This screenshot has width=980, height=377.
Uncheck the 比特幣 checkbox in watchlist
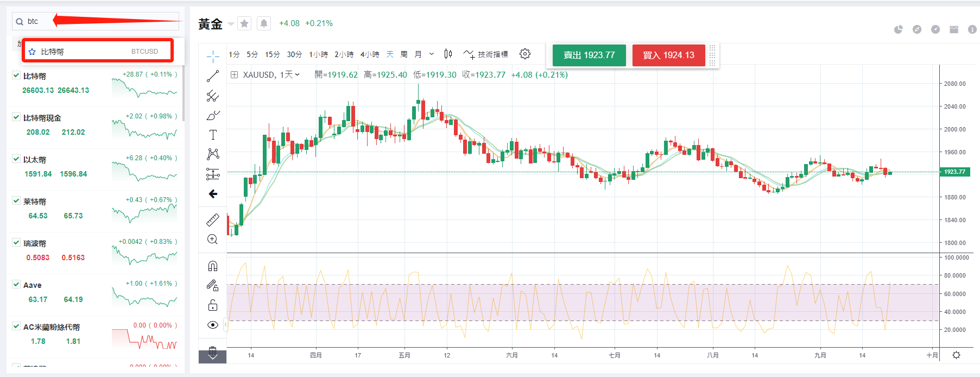point(16,76)
